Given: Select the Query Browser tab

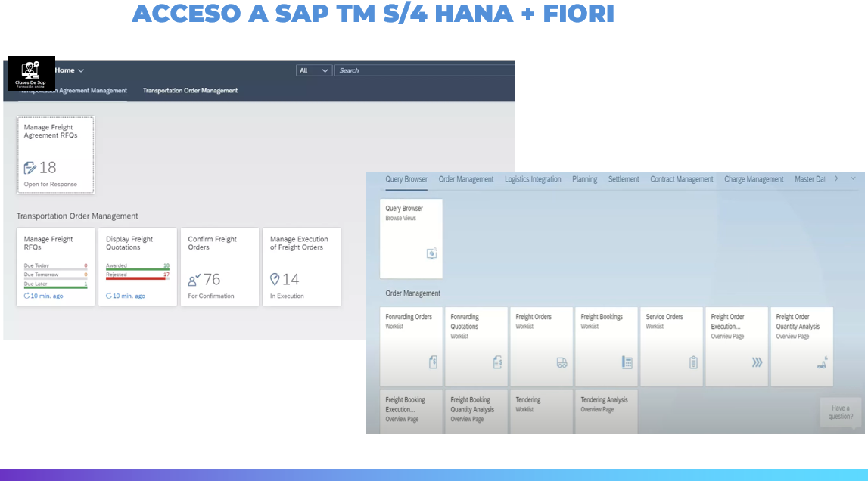Looking at the screenshot, I should 406,179.
